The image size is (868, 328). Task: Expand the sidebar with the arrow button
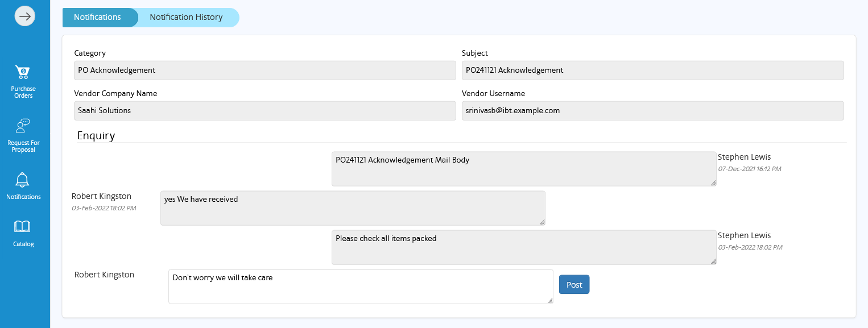click(x=25, y=16)
